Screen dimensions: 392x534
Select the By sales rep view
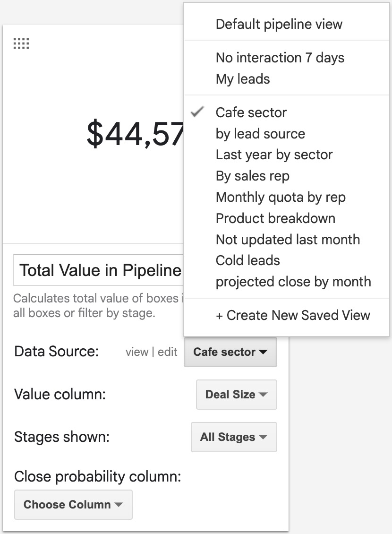coord(252,175)
